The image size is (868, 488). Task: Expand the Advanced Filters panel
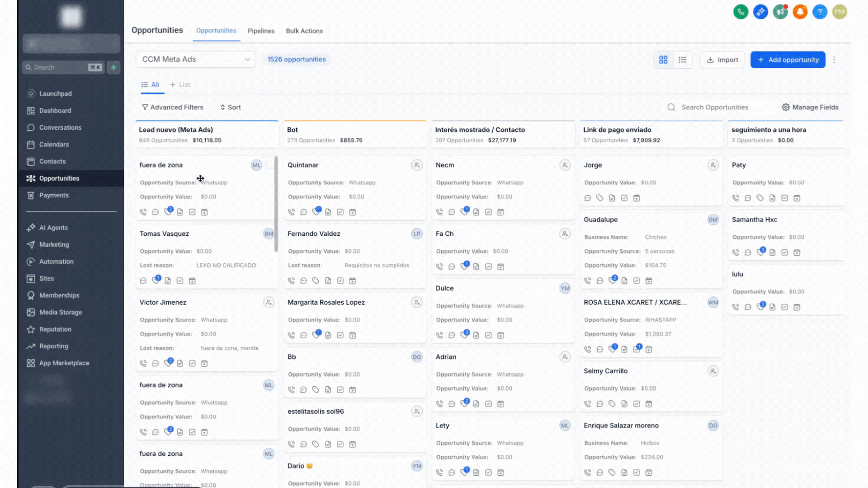(173, 107)
